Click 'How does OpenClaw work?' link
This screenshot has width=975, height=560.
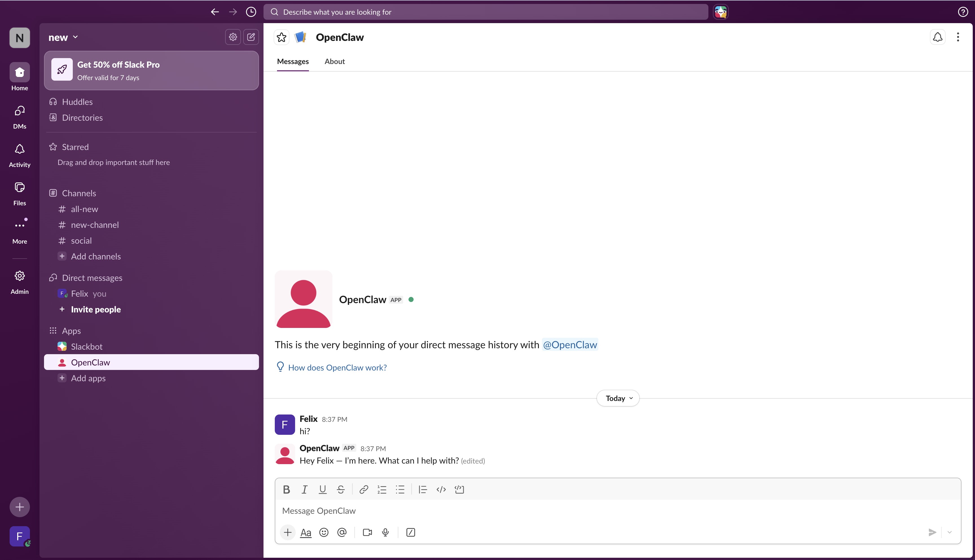point(337,368)
